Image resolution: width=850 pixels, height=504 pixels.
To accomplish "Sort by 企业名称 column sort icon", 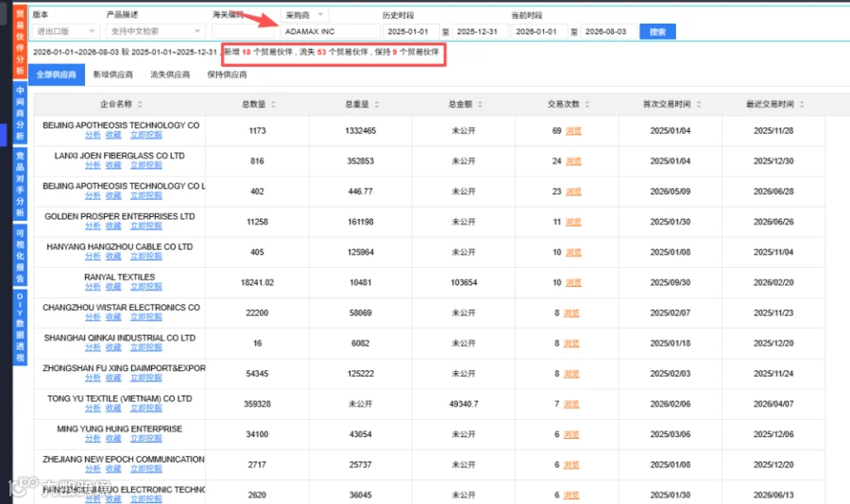I will coord(140,104).
